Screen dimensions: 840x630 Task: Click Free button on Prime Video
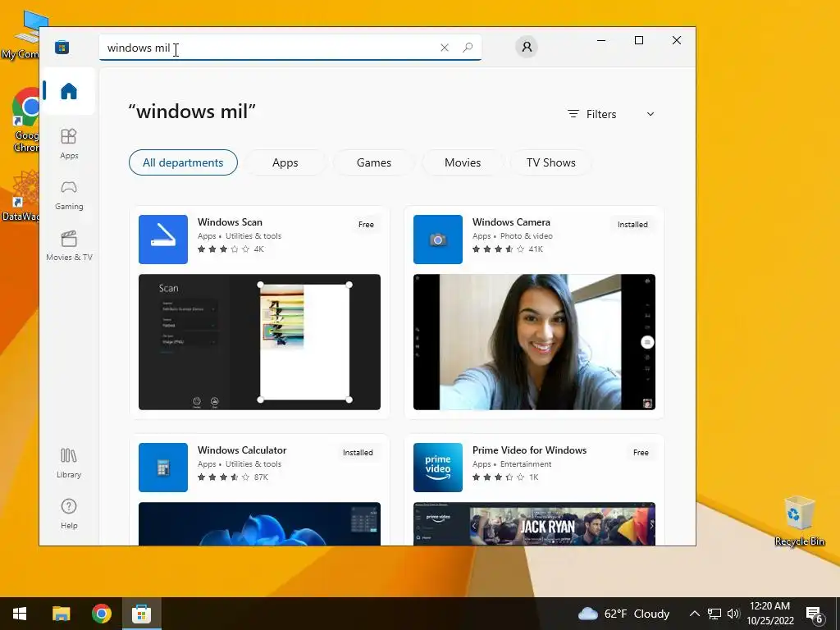click(641, 453)
